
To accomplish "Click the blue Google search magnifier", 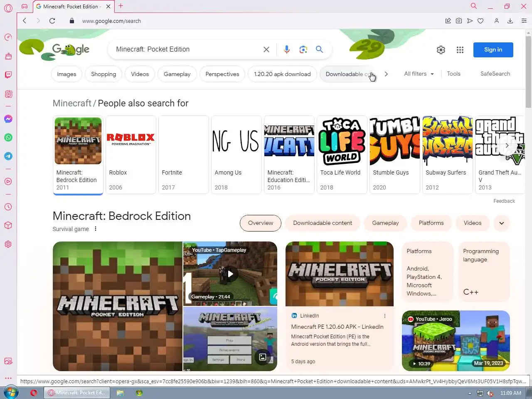I will [319, 49].
